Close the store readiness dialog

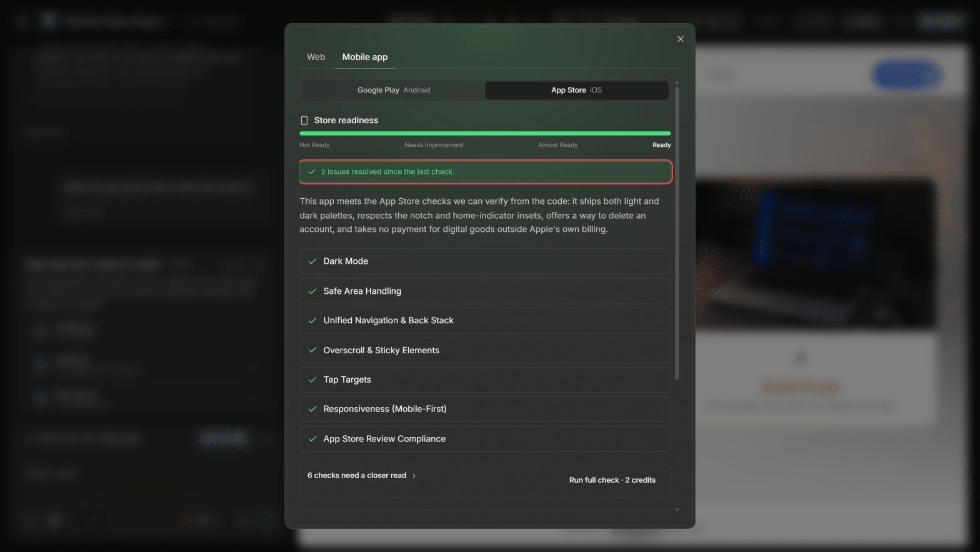click(x=681, y=39)
